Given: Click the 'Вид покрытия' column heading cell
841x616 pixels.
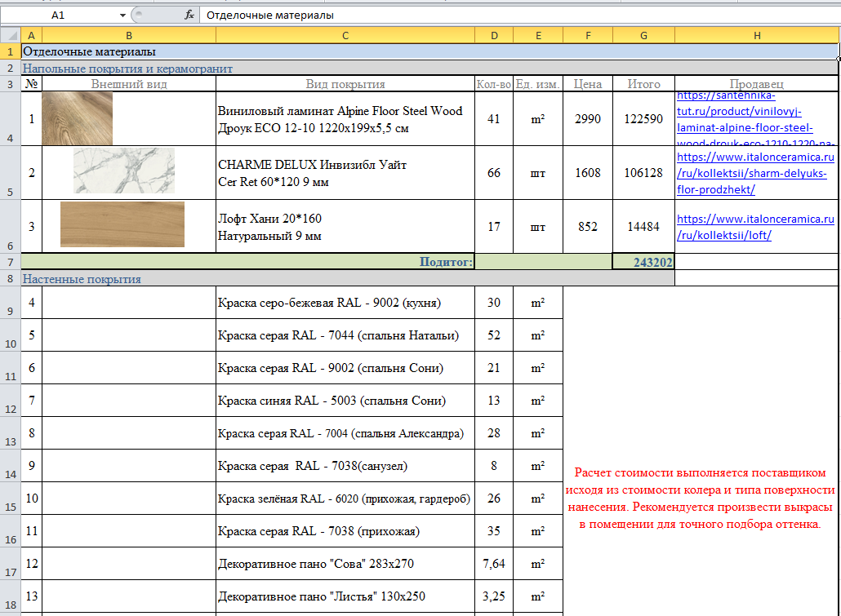Looking at the screenshot, I should [345, 84].
